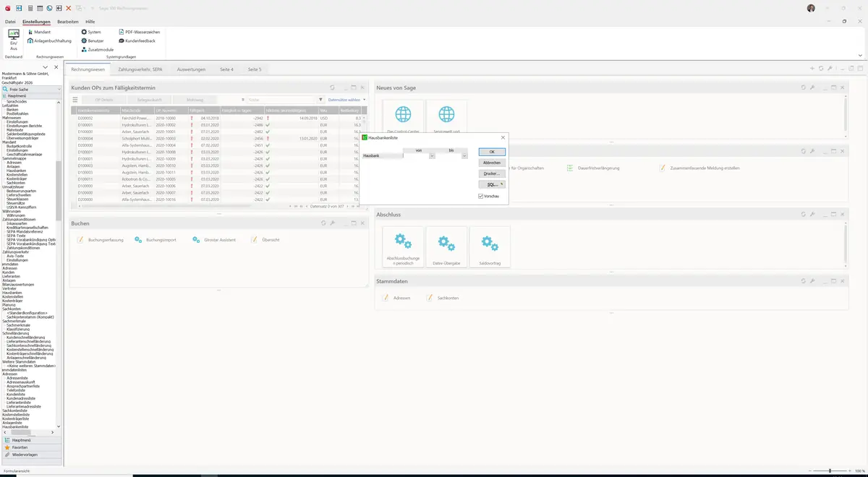Image resolution: width=868 pixels, height=477 pixels.
Task: Open the Benutzer settings
Action: pos(93,41)
